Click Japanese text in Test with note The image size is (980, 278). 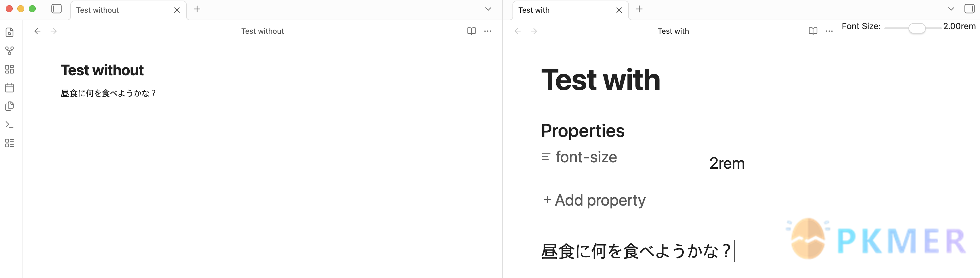[636, 251]
